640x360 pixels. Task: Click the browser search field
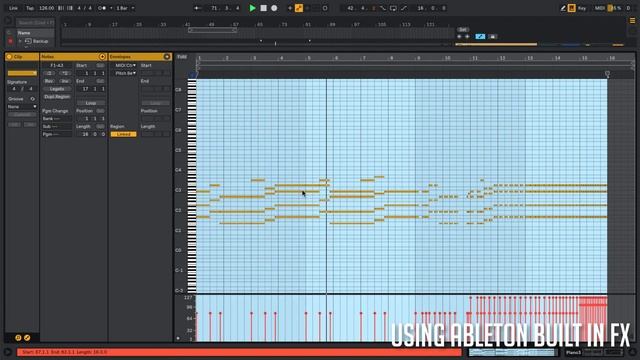[x=35, y=22]
